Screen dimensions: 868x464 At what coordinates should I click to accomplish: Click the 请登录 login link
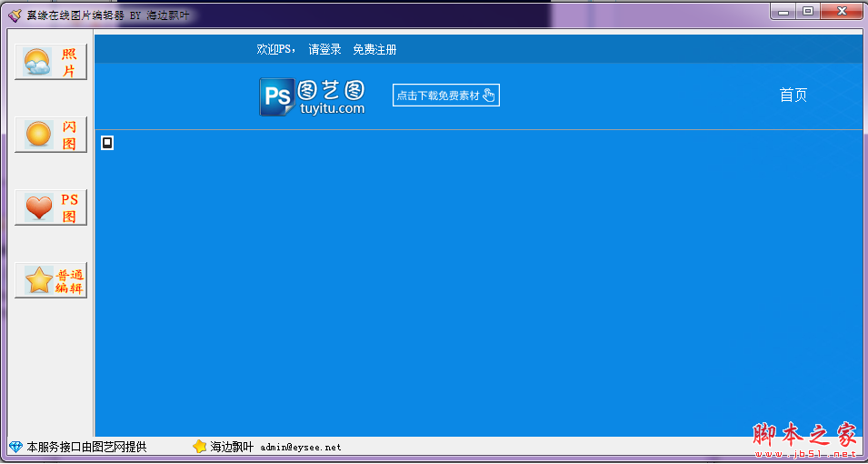pos(325,49)
